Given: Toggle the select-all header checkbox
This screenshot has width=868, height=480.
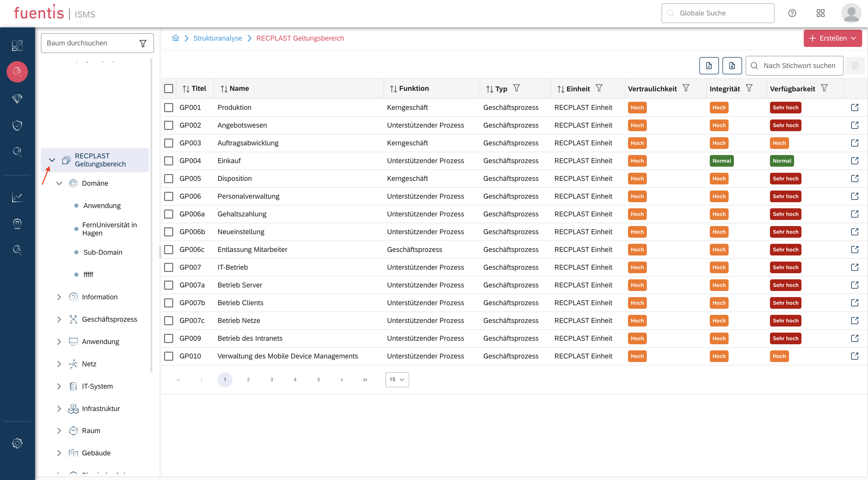Looking at the screenshot, I should tap(168, 89).
